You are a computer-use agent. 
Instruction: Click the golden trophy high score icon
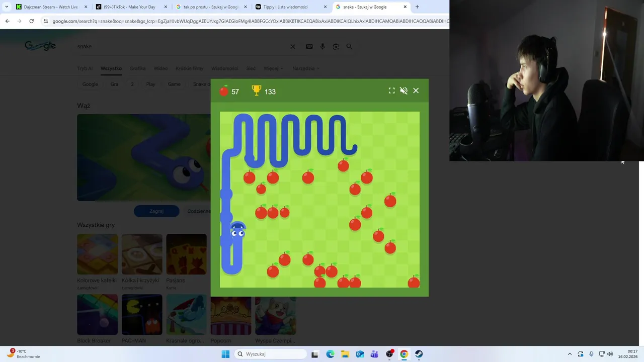coord(257,90)
